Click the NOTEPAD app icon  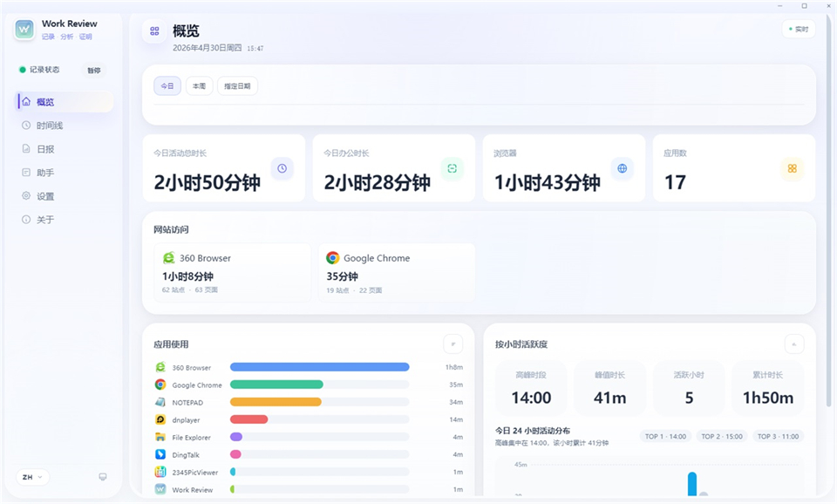point(160,402)
